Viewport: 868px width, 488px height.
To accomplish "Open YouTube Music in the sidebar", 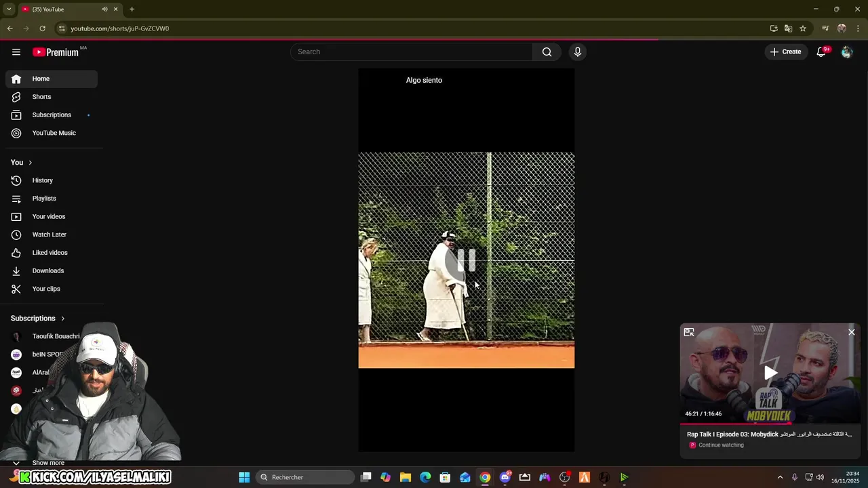I will (52, 133).
